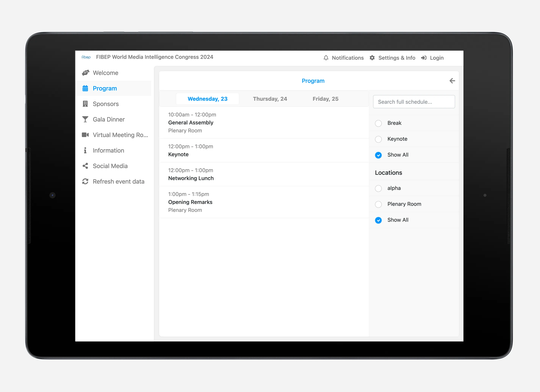This screenshot has width=540, height=392.
Task: Click the Social Media share icon
Action: 85,166
